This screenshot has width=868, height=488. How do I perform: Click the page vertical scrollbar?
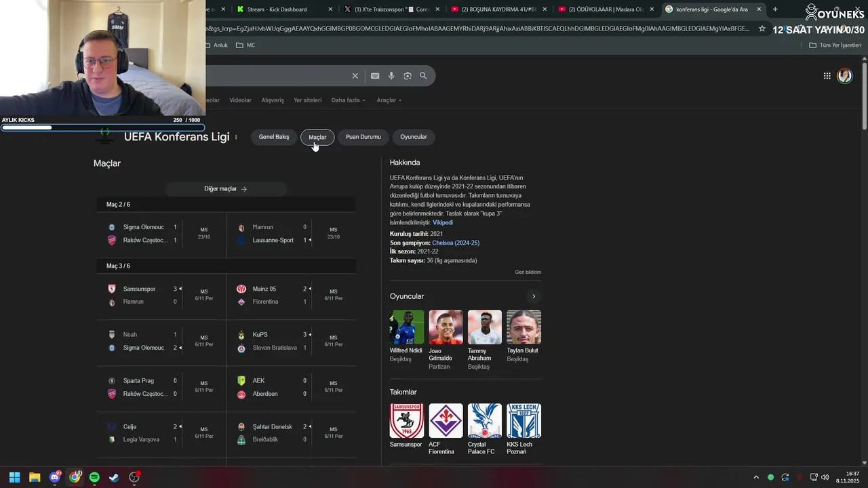[x=864, y=95]
